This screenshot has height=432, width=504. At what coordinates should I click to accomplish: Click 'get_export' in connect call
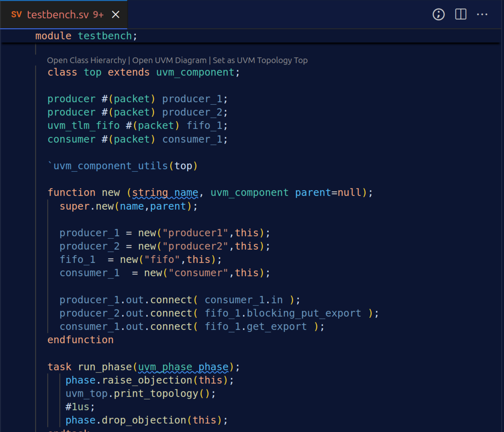tap(277, 327)
